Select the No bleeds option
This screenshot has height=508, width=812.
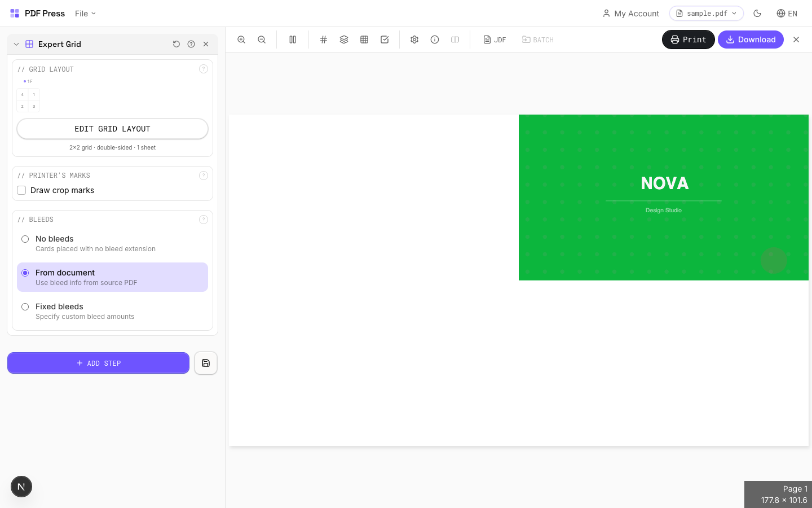(x=112, y=243)
